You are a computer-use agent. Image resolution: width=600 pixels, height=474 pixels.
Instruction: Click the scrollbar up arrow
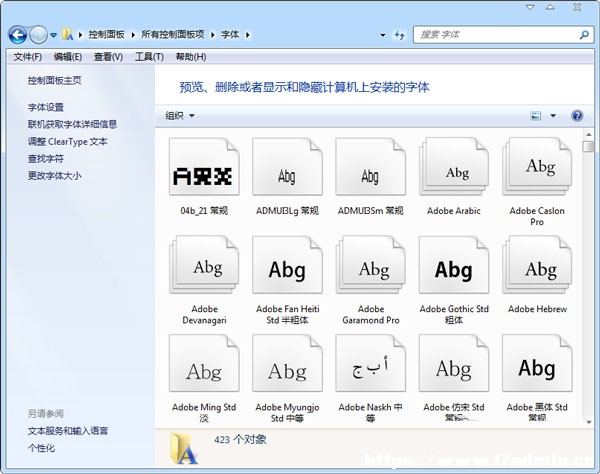click(589, 135)
